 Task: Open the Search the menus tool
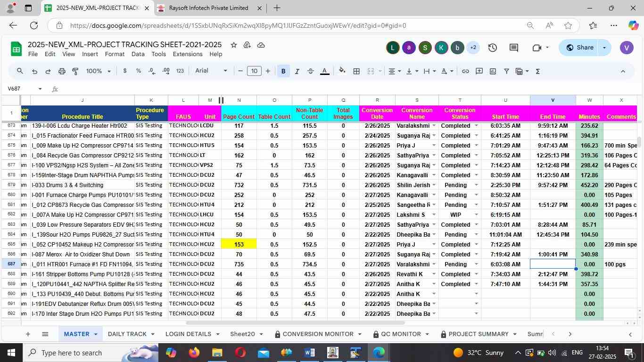(x=20, y=71)
